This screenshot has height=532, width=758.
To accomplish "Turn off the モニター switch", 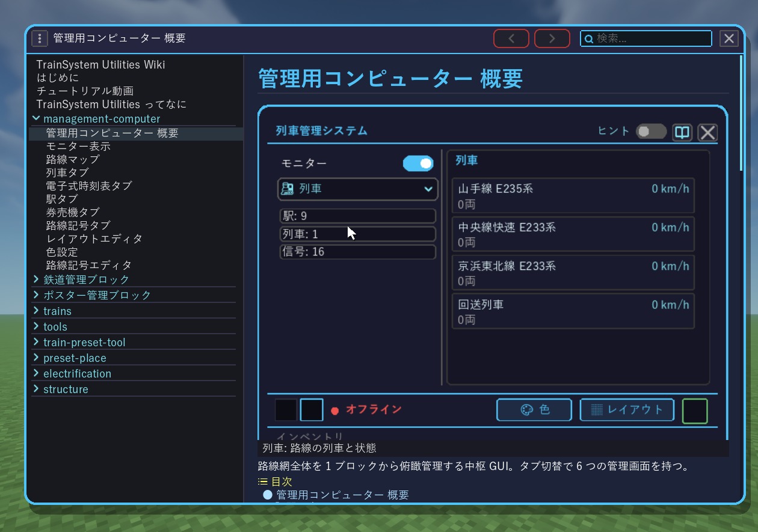I will (418, 164).
